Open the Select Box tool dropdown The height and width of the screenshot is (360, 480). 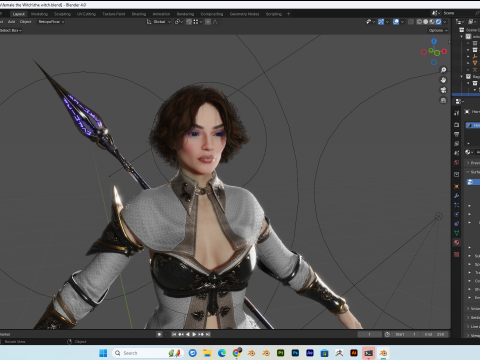(11, 30)
